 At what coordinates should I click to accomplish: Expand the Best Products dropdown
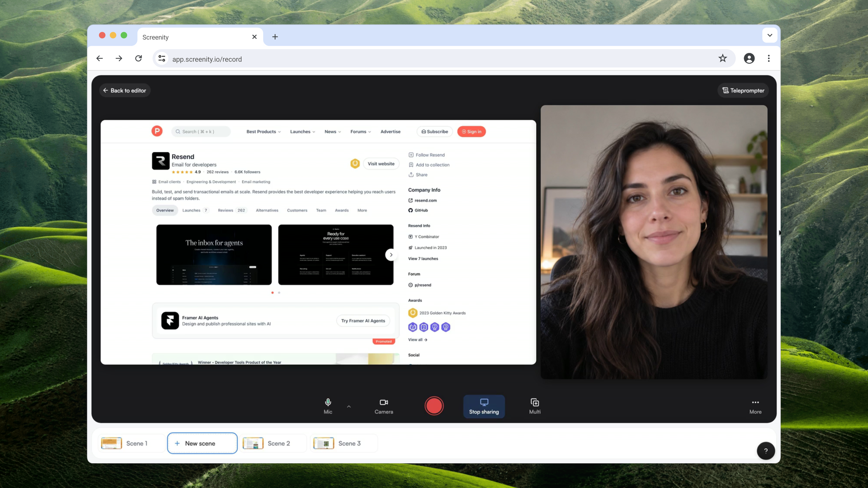pyautogui.click(x=264, y=131)
